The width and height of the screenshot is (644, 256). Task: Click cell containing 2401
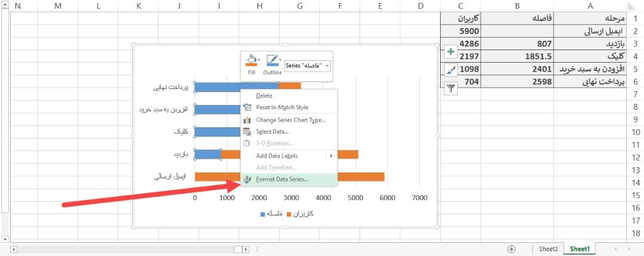click(x=517, y=69)
